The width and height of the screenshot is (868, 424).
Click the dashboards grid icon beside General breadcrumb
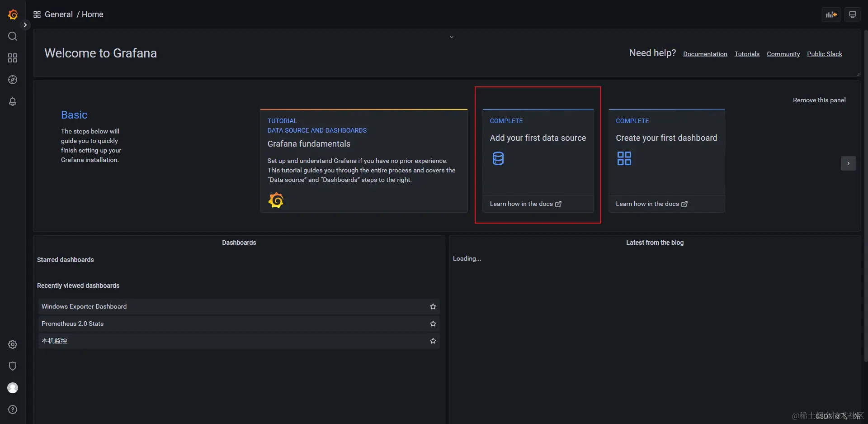[x=37, y=14]
